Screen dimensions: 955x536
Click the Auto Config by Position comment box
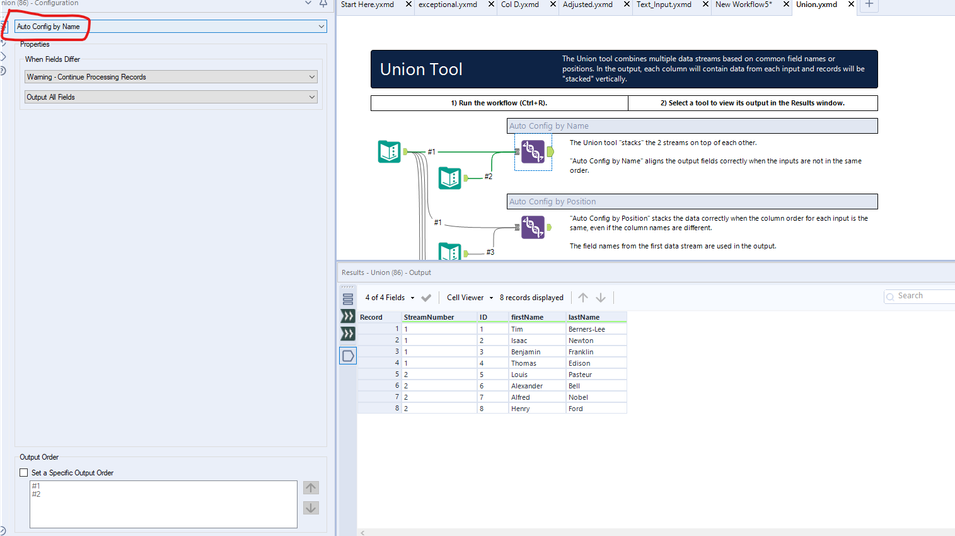pyautogui.click(x=692, y=202)
